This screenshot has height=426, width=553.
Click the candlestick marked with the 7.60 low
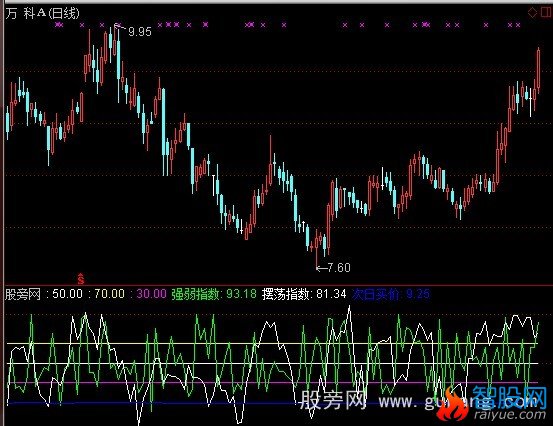(316, 249)
